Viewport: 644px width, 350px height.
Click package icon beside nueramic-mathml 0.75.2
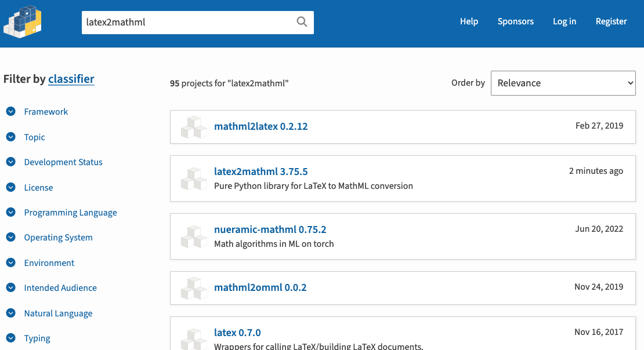tap(194, 237)
